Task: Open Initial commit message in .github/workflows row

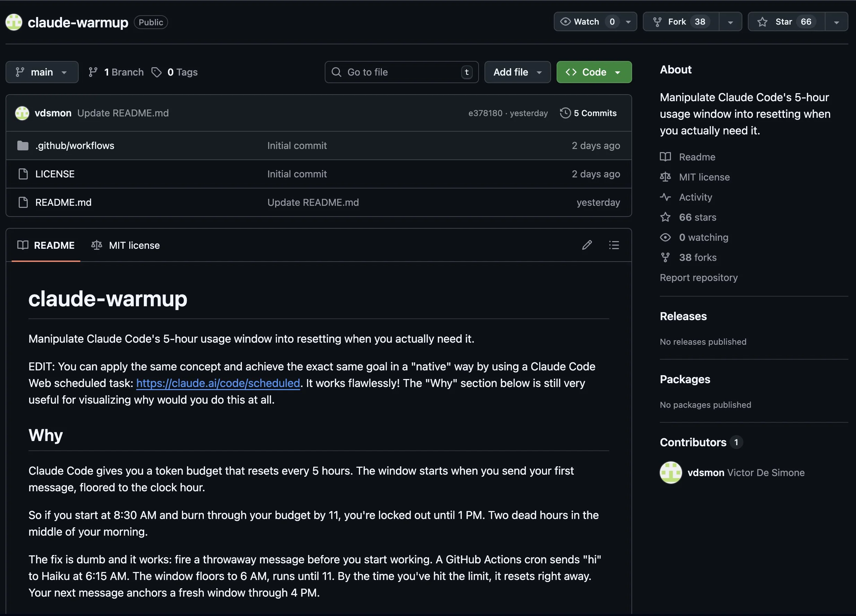Action: pyautogui.click(x=297, y=146)
